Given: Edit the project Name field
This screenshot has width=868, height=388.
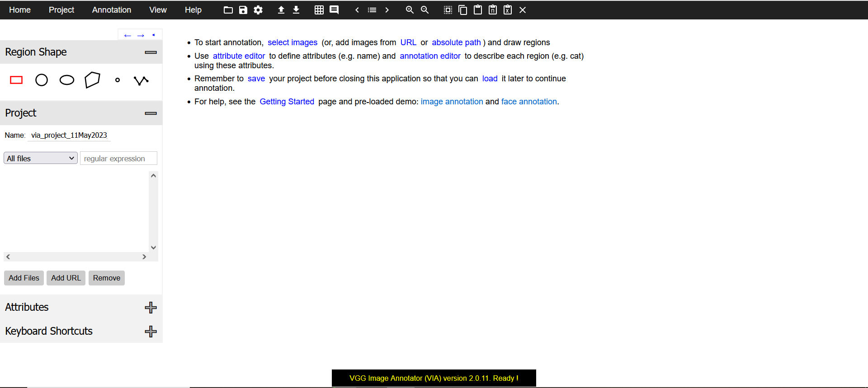Looking at the screenshot, I should pyautogui.click(x=69, y=135).
